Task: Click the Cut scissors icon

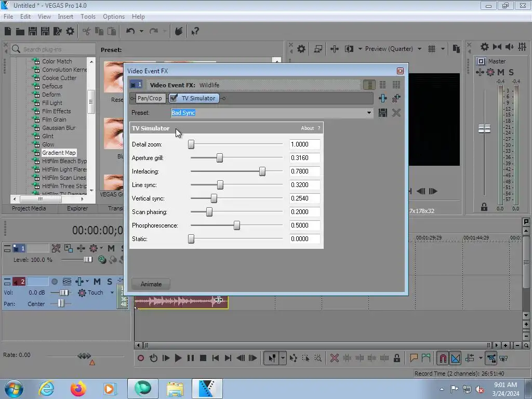Action: 87,31
